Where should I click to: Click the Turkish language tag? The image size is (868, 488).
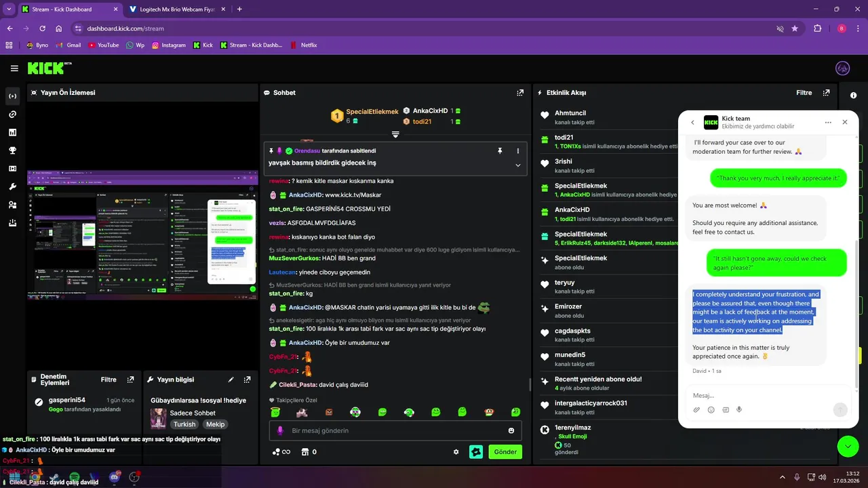[x=184, y=424]
